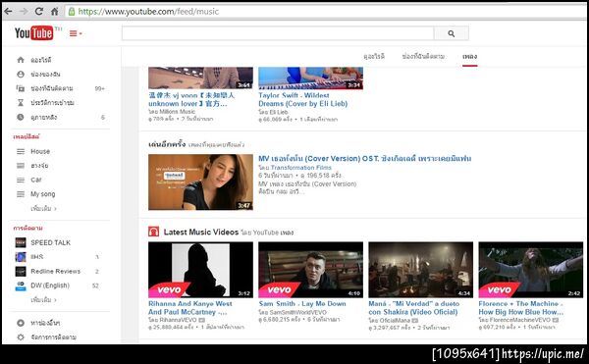This screenshot has width=589, height=364.
Task: Expand more playlists under My song
Action: (43, 208)
